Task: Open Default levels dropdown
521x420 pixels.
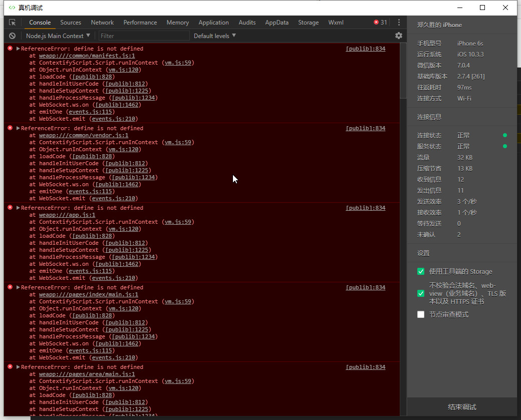Action: [x=214, y=36]
